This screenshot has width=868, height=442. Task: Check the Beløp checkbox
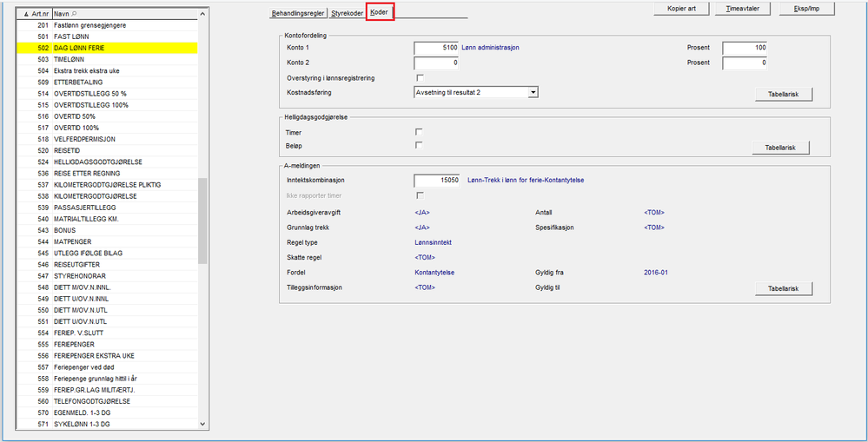(420, 145)
